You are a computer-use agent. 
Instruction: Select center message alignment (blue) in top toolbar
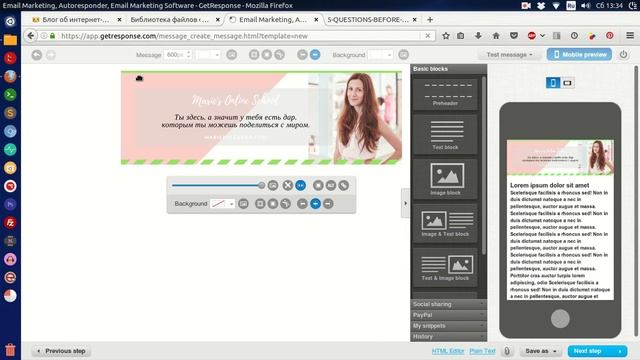pyautogui.click(x=315, y=55)
